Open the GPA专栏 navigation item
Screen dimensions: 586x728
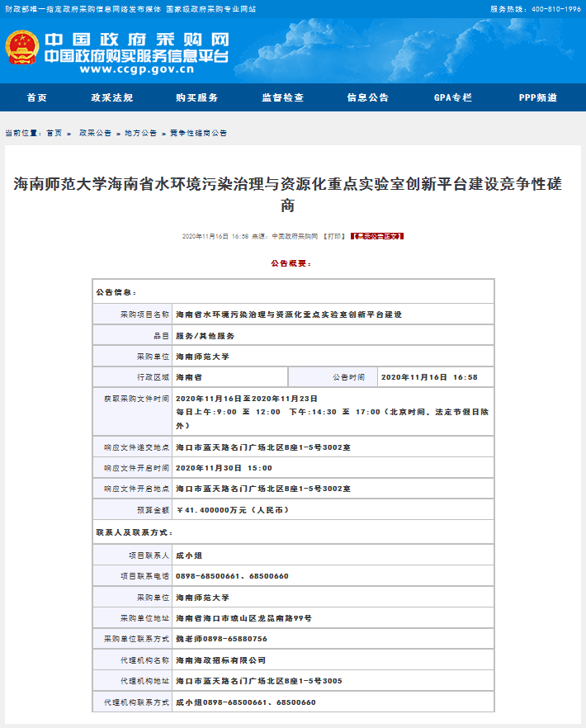[x=453, y=97]
